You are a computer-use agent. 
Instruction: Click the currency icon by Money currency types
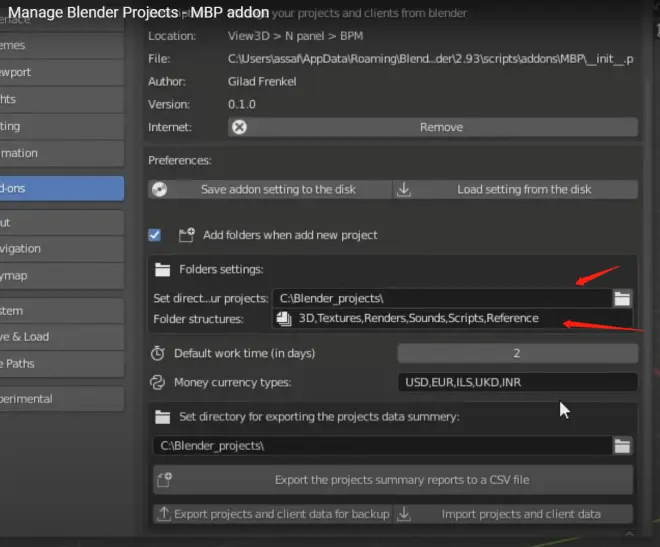[158, 382]
